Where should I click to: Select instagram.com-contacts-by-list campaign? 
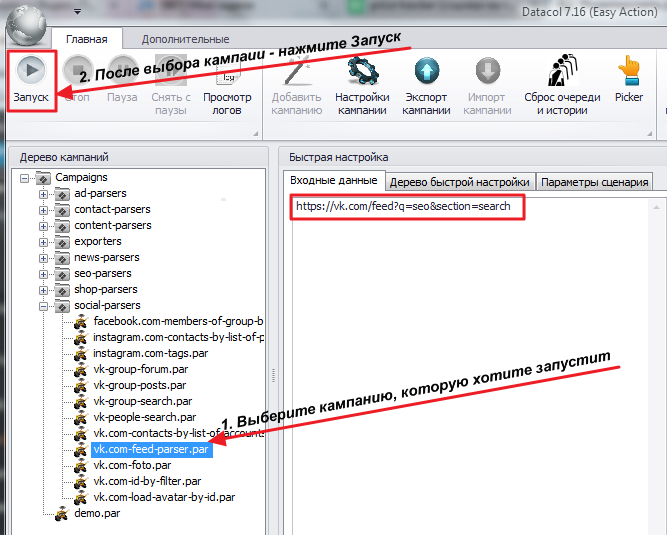[x=178, y=337]
